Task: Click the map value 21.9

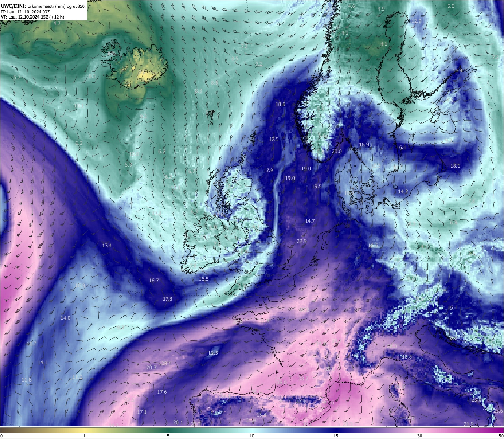Action: click(469, 424)
